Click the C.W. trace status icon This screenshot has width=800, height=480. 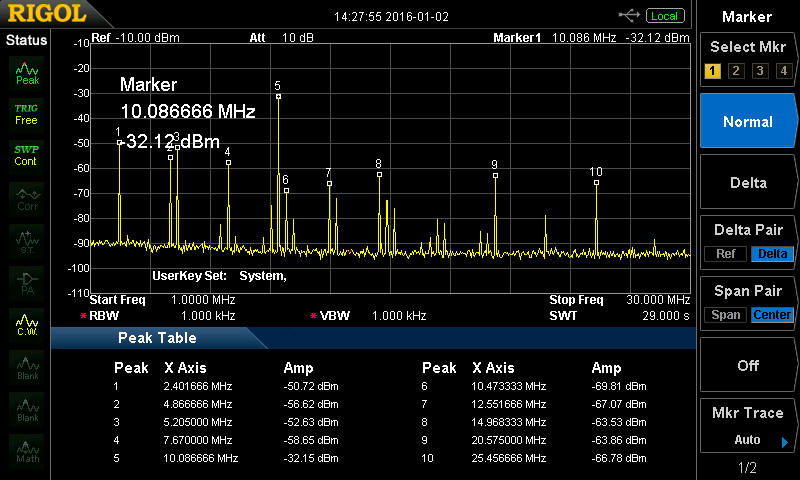point(27,324)
